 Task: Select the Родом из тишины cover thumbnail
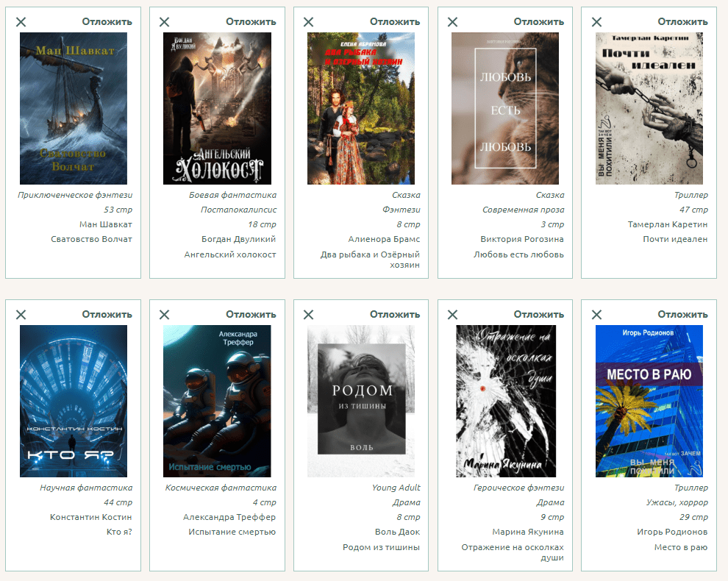tap(361, 401)
